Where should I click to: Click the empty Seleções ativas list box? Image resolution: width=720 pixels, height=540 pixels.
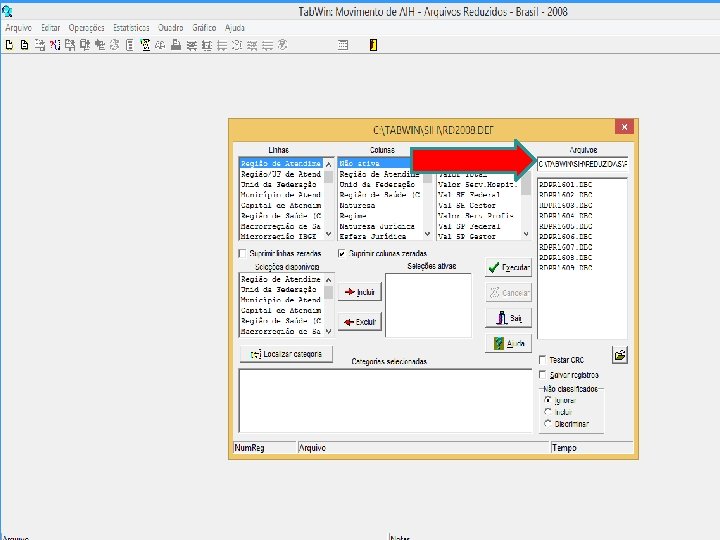coord(428,305)
